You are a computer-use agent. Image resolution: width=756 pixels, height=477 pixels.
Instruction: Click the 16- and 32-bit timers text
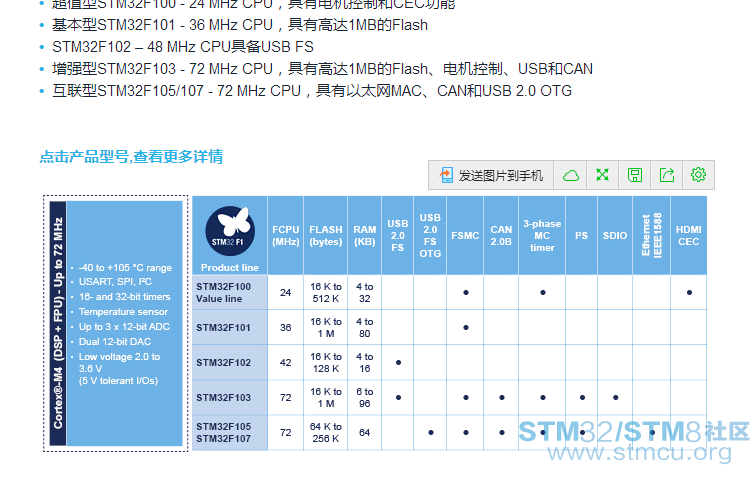(x=124, y=297)
